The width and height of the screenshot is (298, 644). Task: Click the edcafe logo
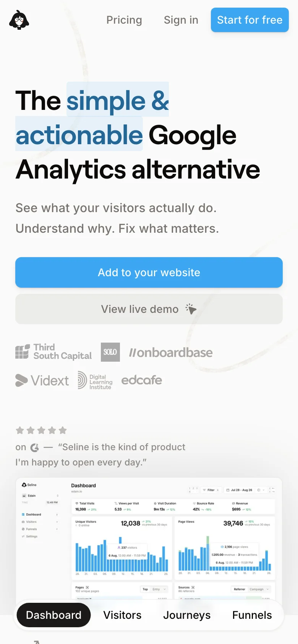click(142, 380)
